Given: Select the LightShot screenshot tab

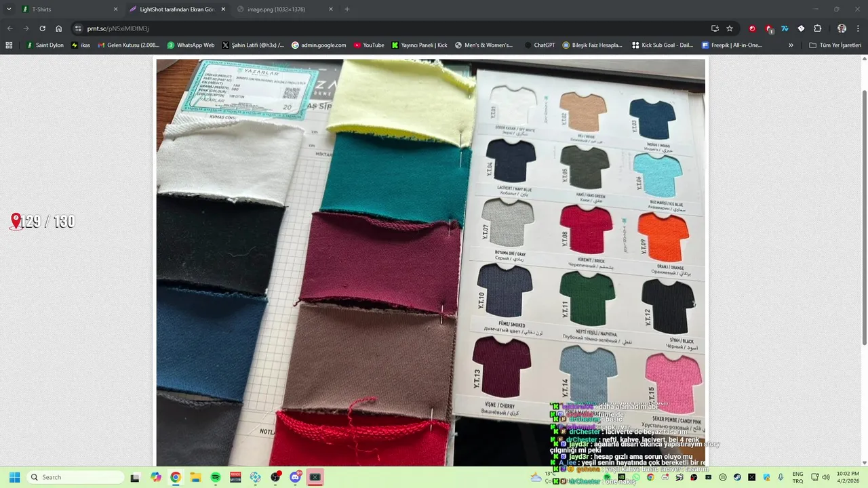Looking at the screenshot, I should [176, 9].
